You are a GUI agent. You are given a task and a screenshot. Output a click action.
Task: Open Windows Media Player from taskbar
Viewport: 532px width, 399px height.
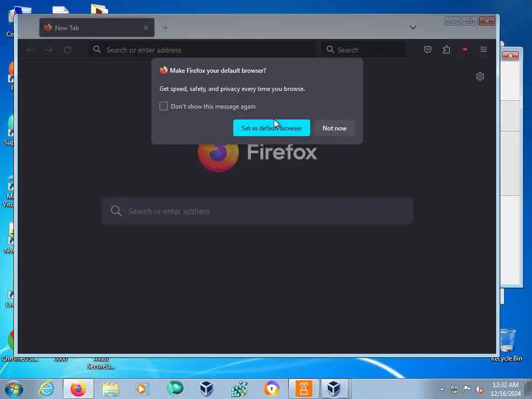(x=142, y=389)
